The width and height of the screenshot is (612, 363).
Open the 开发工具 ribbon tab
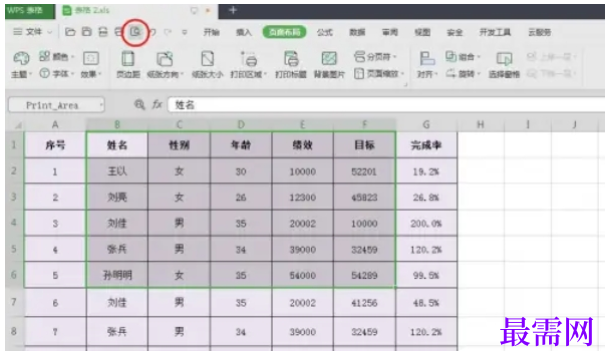point(495,32)
